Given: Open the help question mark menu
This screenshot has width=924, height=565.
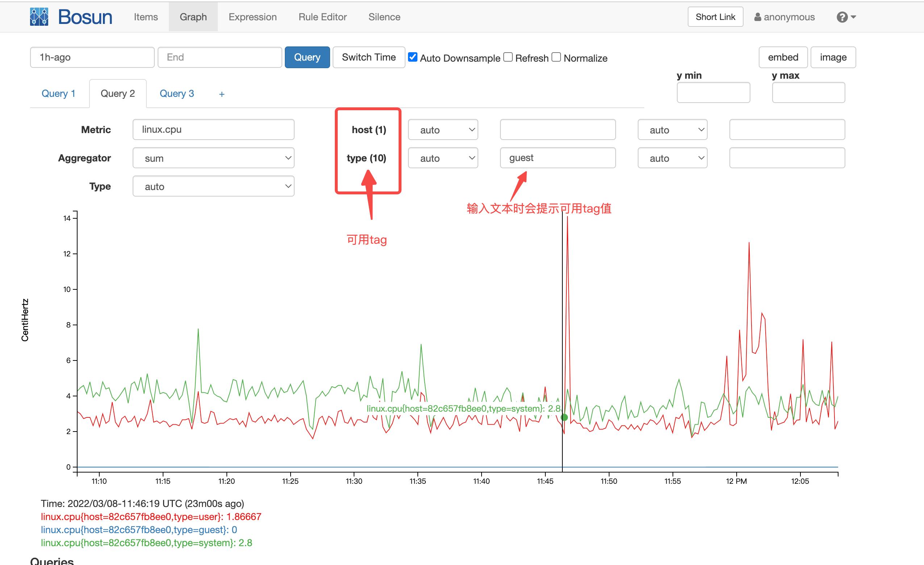Looking at the screenshot, I should pyautogui.click(x=846, y=17).
